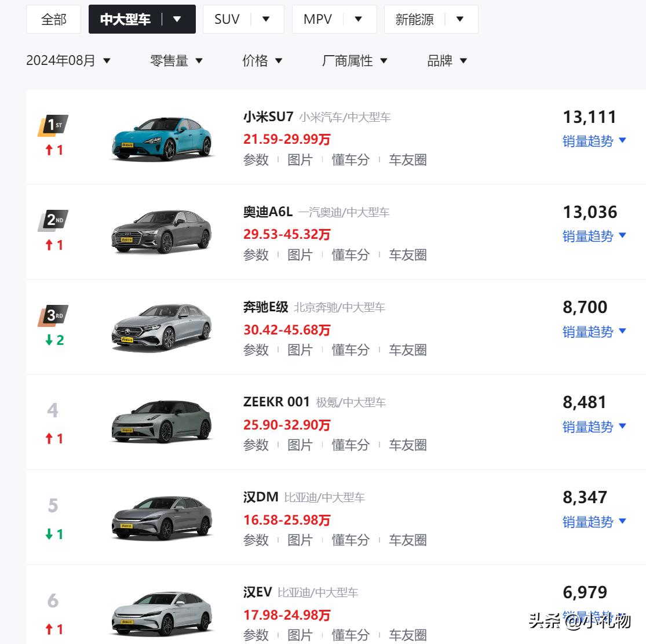Switch to the SUV category tab

click(x=227, y=19)
